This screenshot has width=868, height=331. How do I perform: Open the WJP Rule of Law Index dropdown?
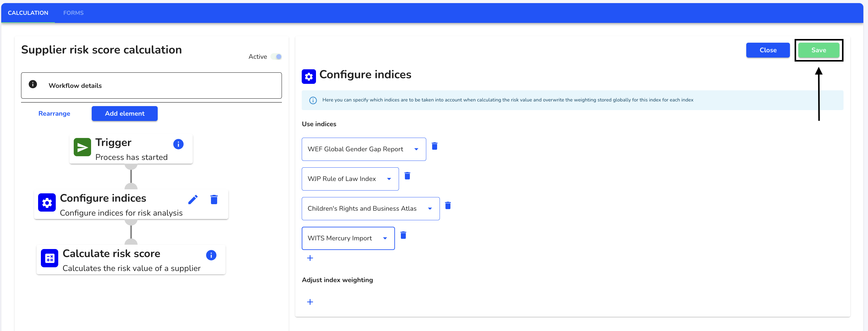(350, 178)
